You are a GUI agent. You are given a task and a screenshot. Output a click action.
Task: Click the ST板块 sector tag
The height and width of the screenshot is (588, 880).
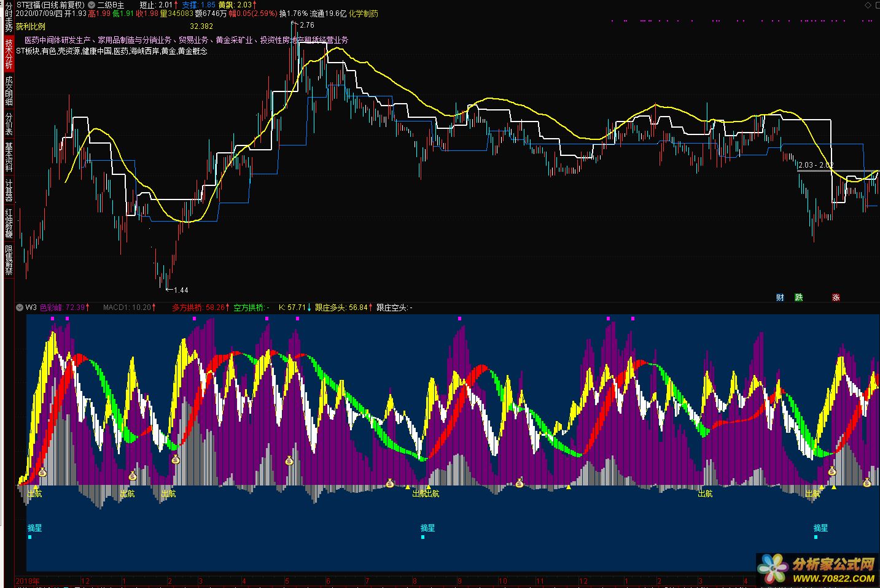tap(28, 52)
